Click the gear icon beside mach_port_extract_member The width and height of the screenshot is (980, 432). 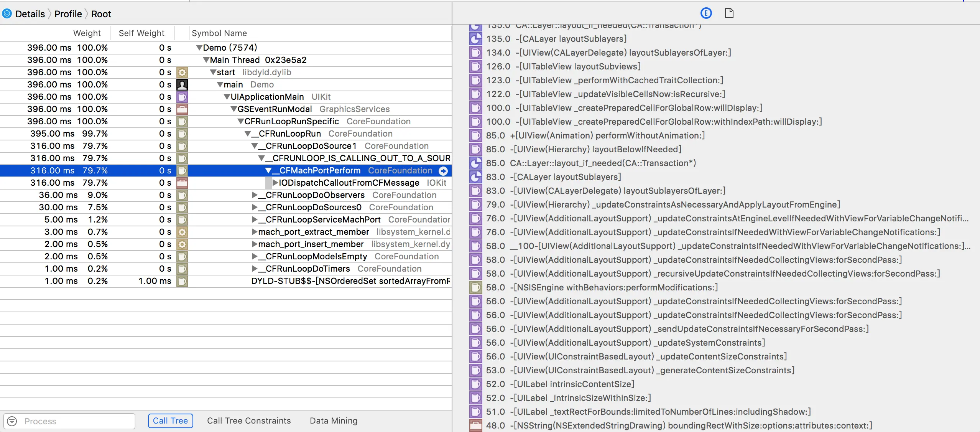182,232
